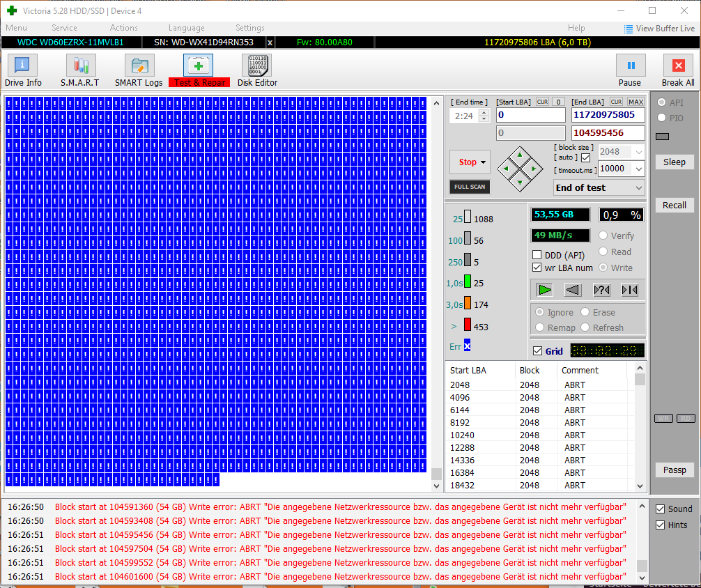
Task: Click the blue Err X marker
Action: pyautogui.click(x=467, y=346)
